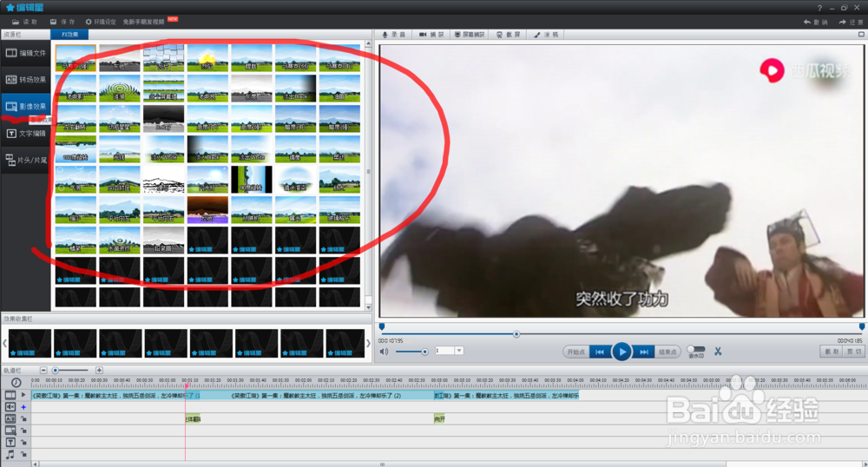Viewport: 868px width, 467px height.
Task: Choose the 180 degree flip effect thumbnail
Action: (76, 148)
